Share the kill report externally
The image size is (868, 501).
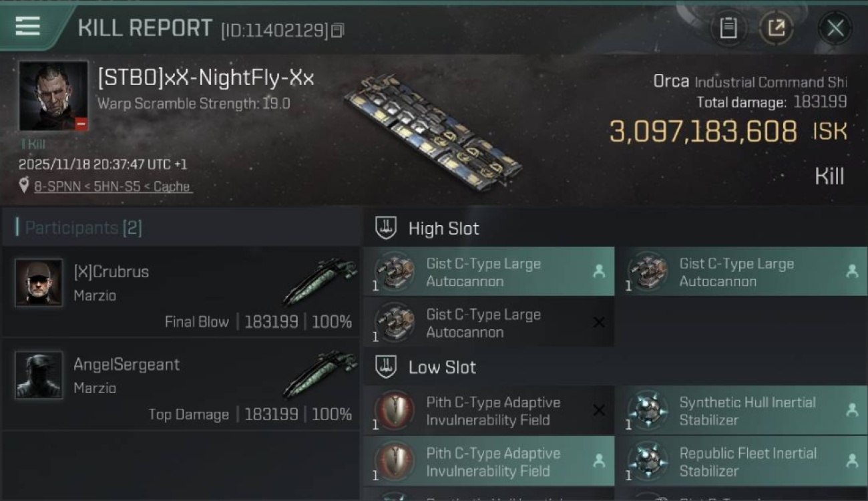776,28
